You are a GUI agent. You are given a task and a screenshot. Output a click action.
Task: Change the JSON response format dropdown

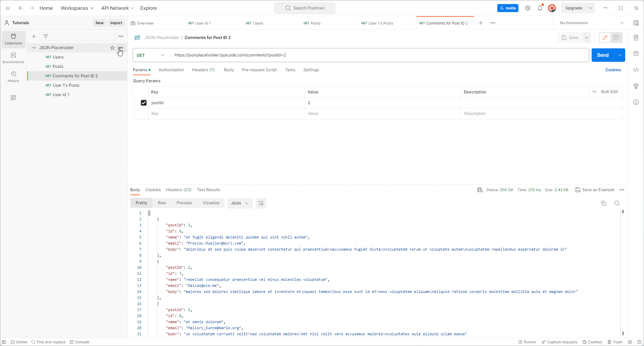point(240,203)
